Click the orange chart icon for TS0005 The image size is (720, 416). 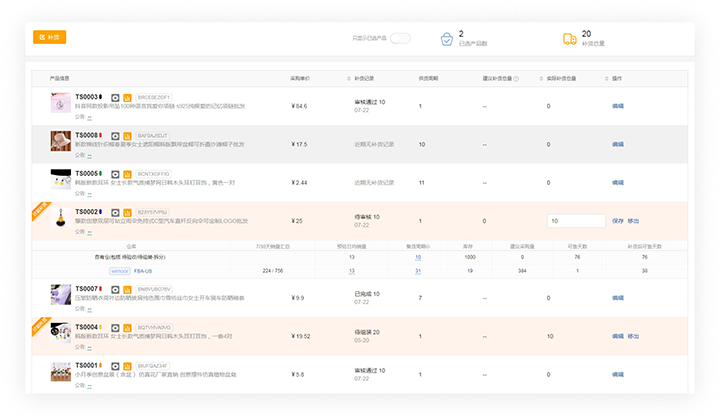pyautogui.click(x=127, y=174)
